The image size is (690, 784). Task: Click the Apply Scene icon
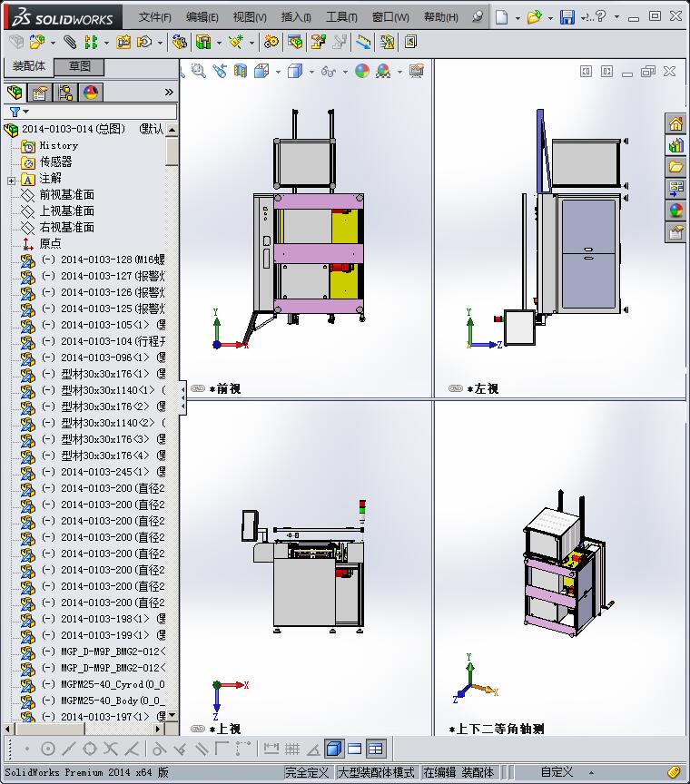pos(383,71)
